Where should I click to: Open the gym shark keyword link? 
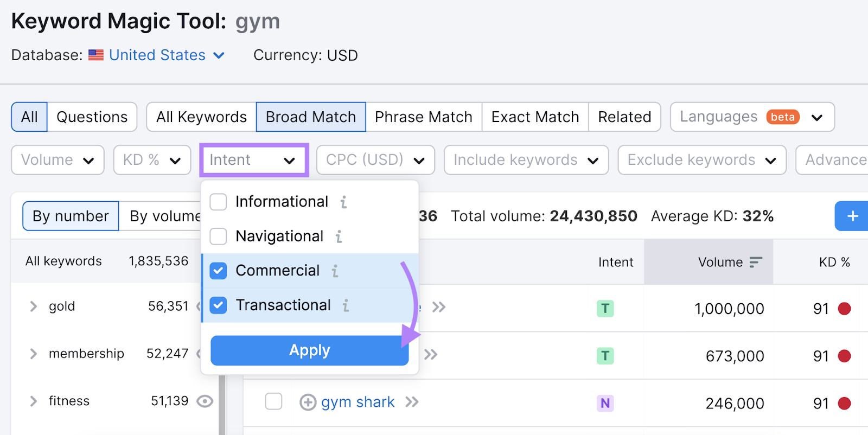pos(358,402)
